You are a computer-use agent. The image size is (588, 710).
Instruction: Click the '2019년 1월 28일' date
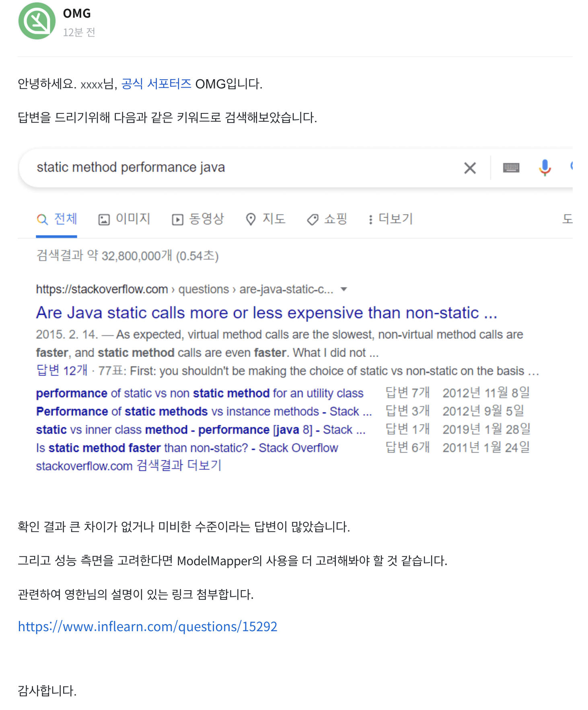click(487, 429)
